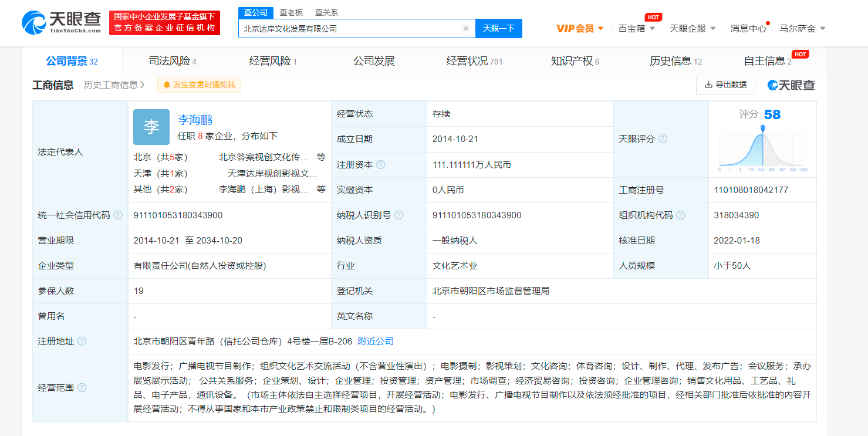Open 李海鹏 legal representative link
The width and height of the screenshot is (868, 436).
coord(195,120)
